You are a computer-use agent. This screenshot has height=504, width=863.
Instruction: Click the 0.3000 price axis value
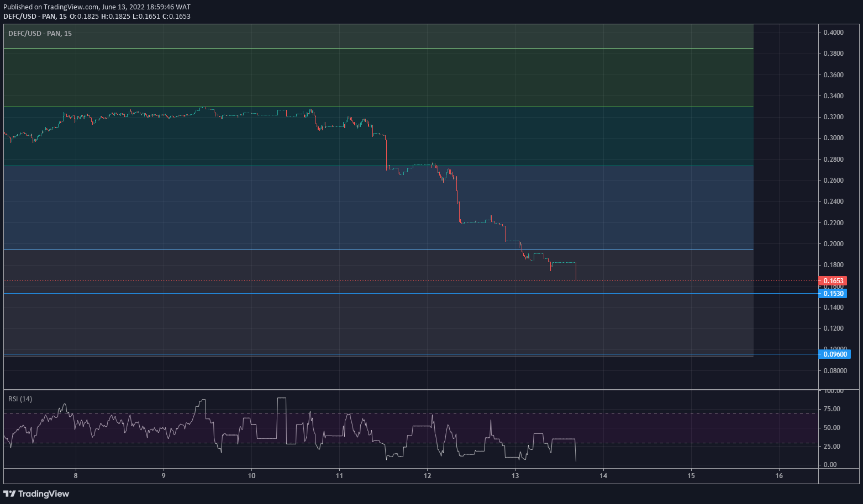point(833,138)
